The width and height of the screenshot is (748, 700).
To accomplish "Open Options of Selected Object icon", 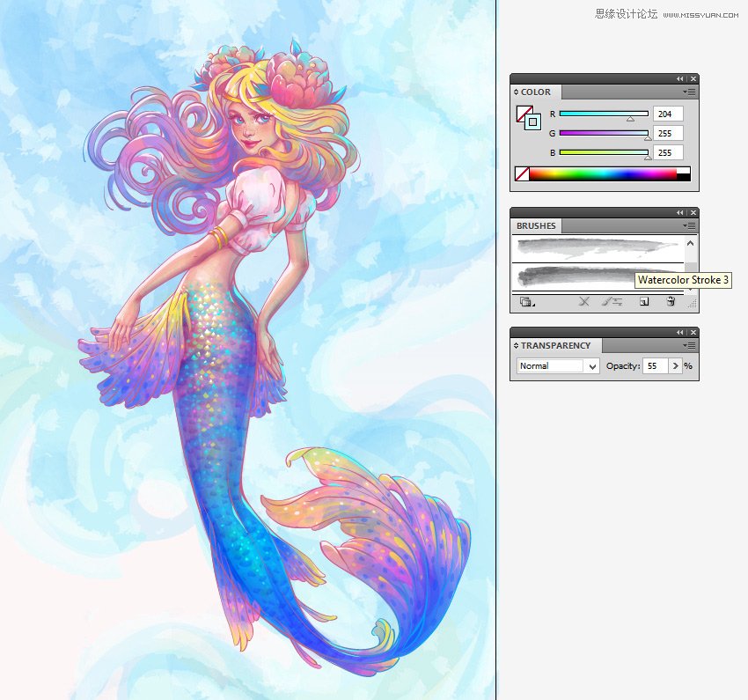I will click(x=612, y=301).
